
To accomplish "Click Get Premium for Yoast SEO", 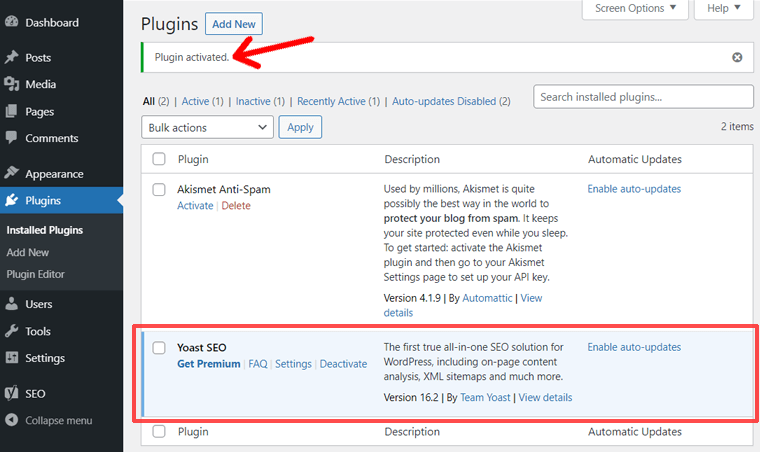I will (208, 364).
